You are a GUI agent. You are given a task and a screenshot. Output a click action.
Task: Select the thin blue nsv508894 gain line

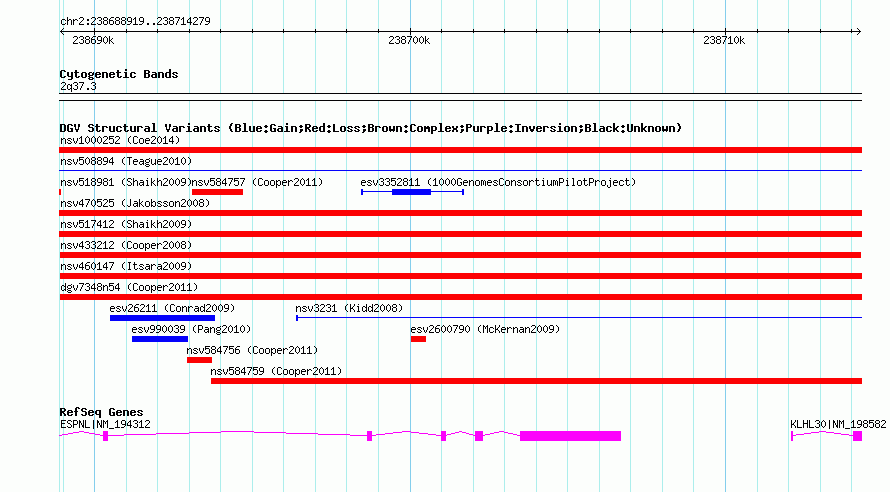pyautogui.click(x=460, y=171)
